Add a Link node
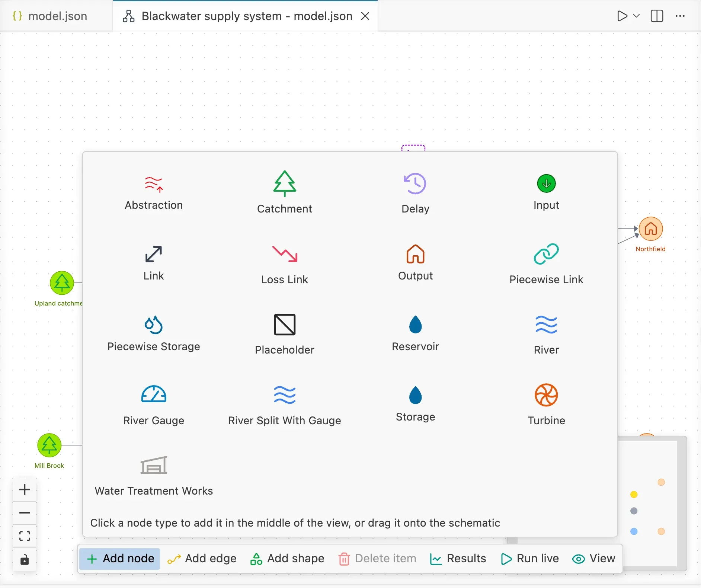 154,263
